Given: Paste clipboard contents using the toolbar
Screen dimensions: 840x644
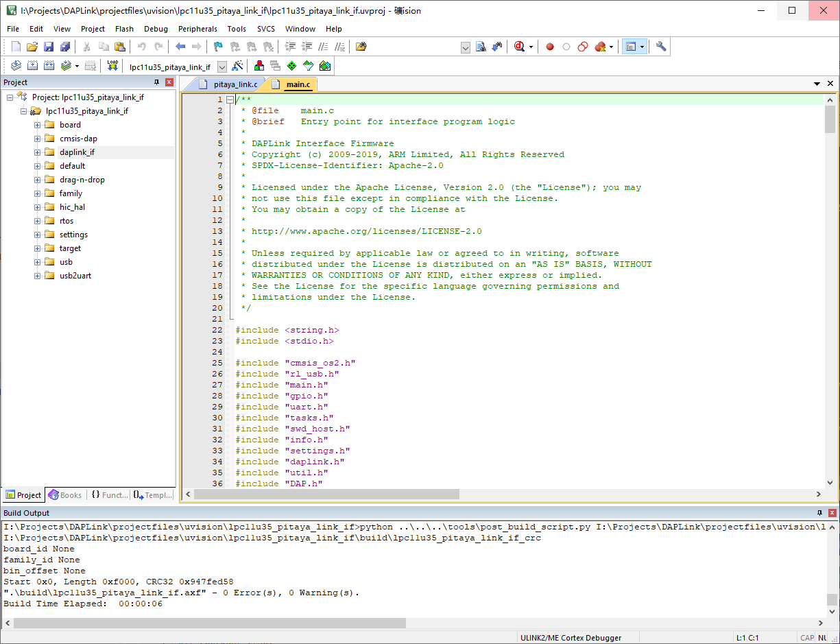Looking at the screenshot, I should coord(120,47).
